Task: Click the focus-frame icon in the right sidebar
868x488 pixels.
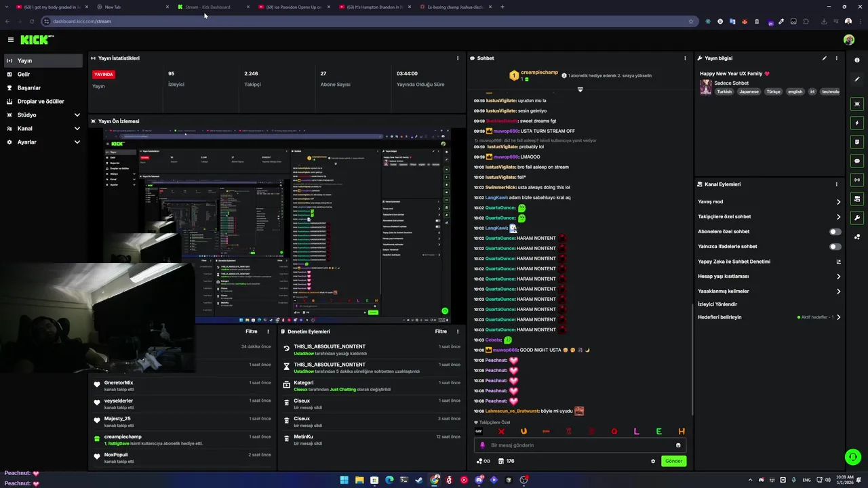Action: pyautogui.click(x=857, y=104)
